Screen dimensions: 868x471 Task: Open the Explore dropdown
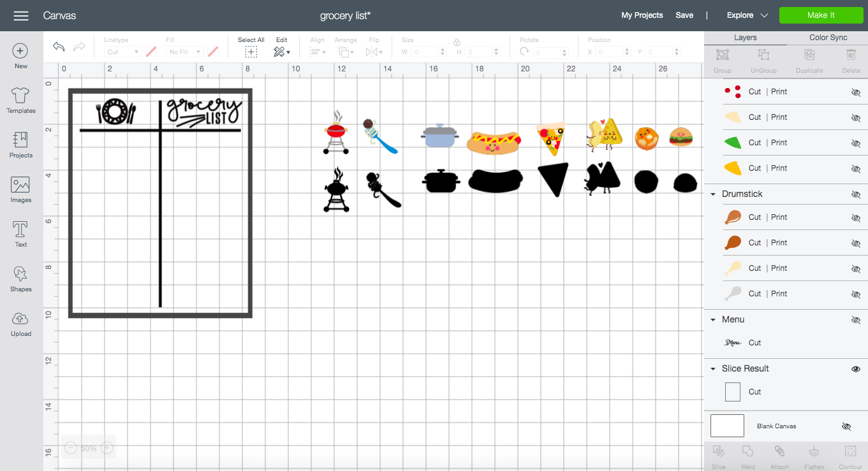(747, 15)
